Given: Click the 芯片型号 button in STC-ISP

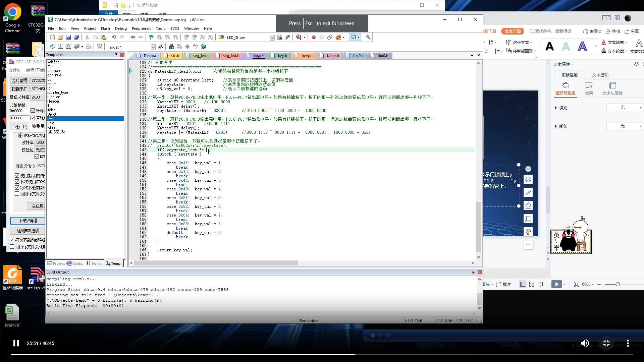Looking at the screenshot, I should coord(19,80).
